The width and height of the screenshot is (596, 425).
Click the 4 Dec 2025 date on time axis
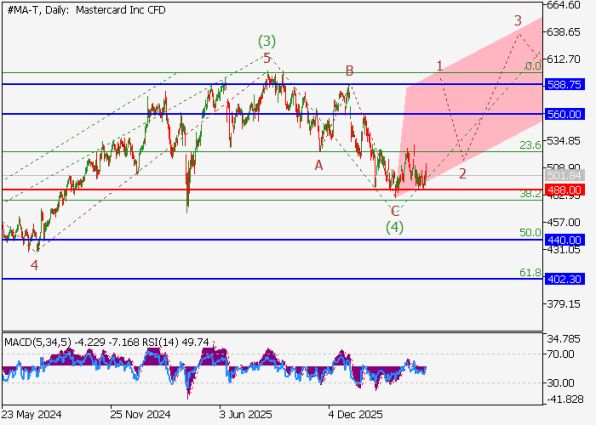point(355,414)
